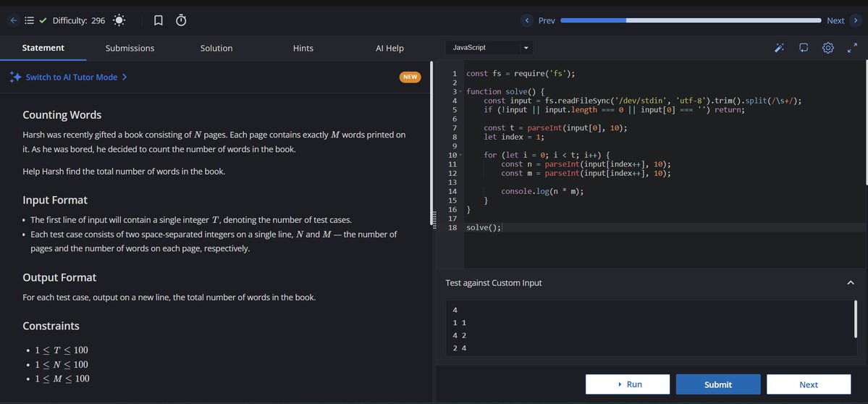Collapse function solve fold arrow at line 3
The height and width of the screenshot is (404, 868).
(460, 91)
